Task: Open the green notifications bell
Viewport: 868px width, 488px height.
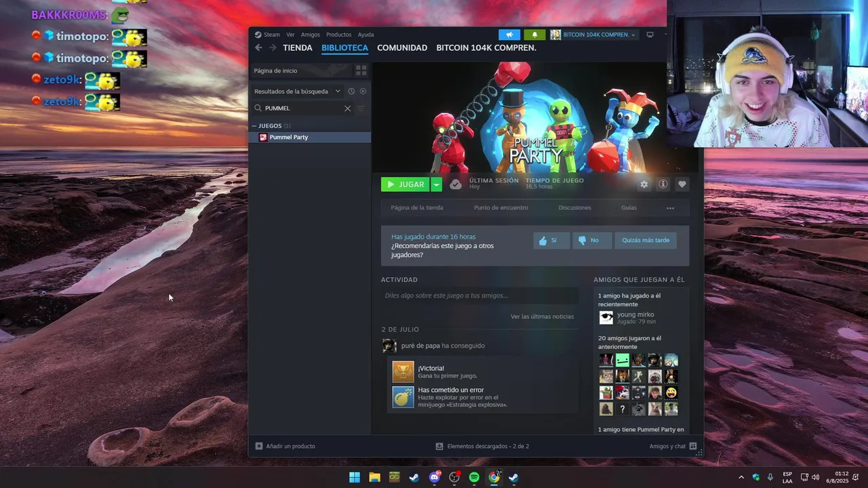Action: pyautogui.click(x=534, y=35)
